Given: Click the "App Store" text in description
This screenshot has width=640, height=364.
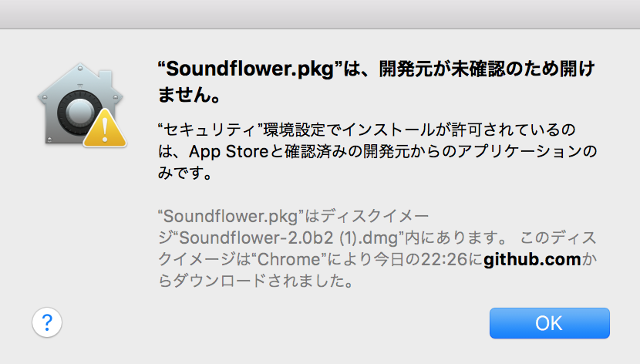Looking at the screenshot, I should (x=228, y=152).
